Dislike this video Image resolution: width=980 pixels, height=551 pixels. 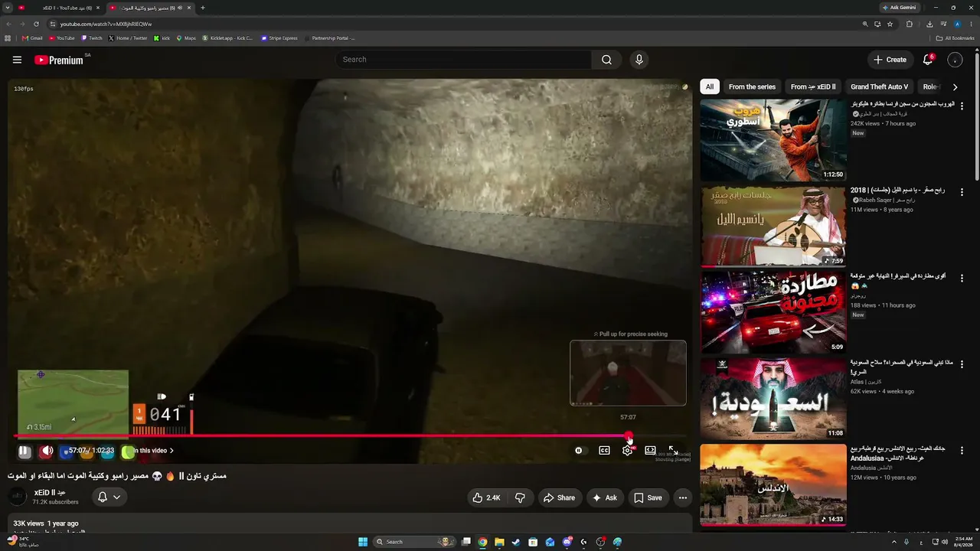(x=520, y=497)
